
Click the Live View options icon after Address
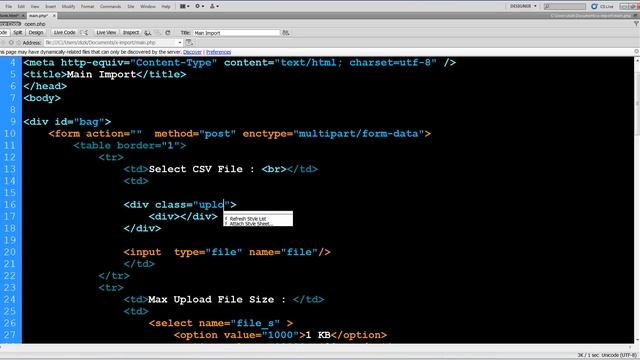pos(189,42)
